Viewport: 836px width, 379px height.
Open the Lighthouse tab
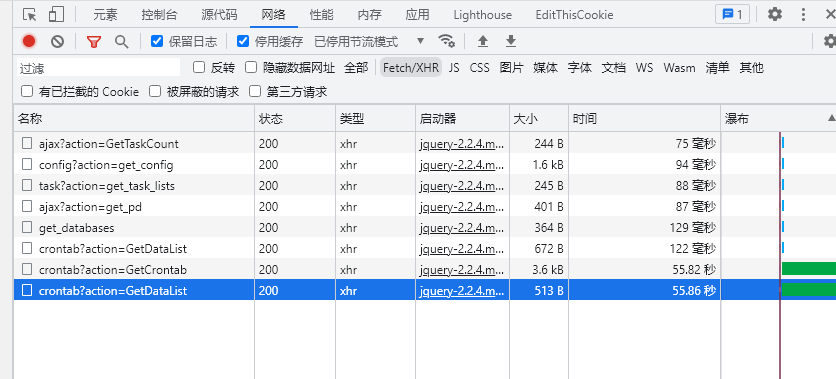(483, 15)
